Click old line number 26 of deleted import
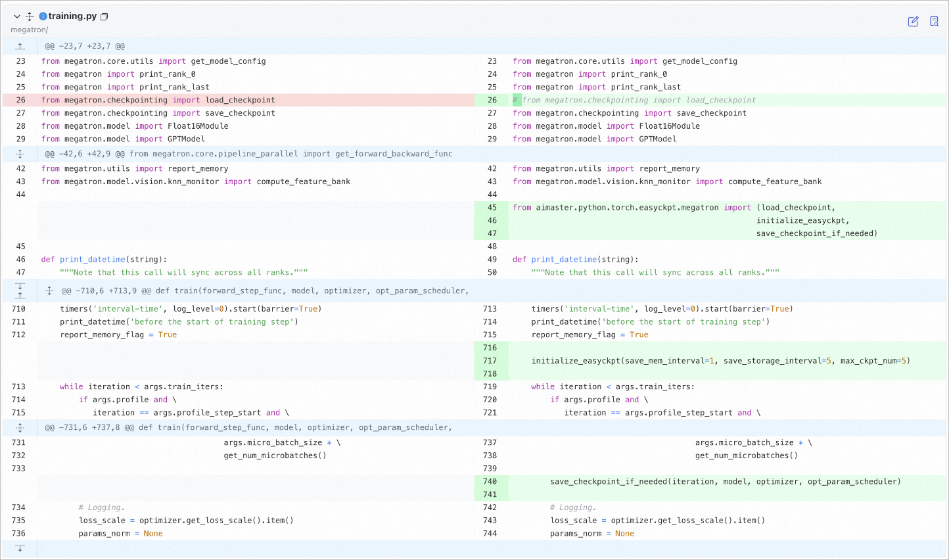Viewport: 949px width, 560px height. (20, 100)
